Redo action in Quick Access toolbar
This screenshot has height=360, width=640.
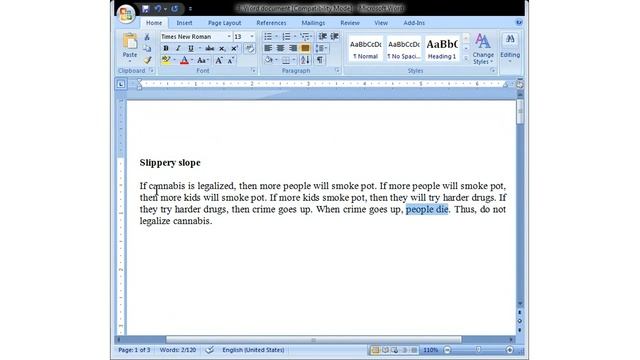175,9
